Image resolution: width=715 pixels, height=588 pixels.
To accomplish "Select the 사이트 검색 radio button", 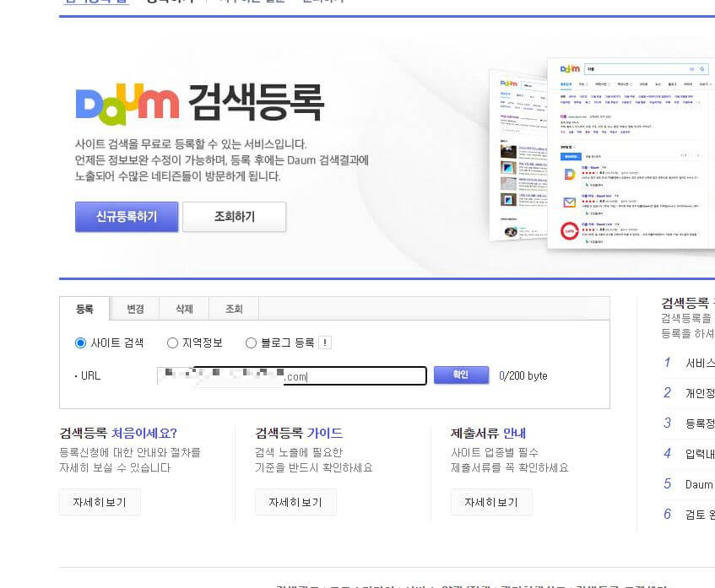I will (x=80, y=343).
